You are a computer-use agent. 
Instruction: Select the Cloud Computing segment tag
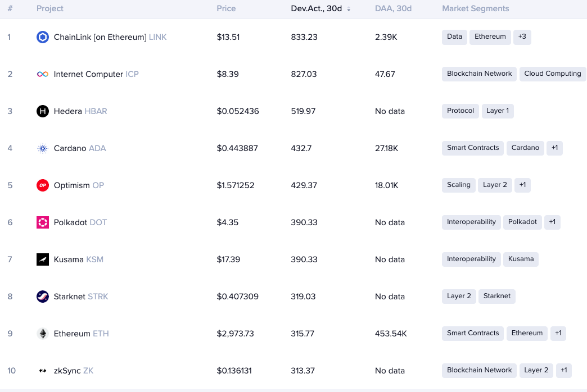pyautogui.click(x=553, y=74)
